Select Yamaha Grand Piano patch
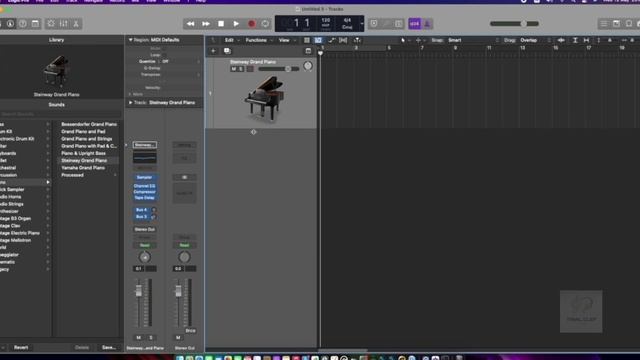Screen dimensions: 640x360 pyautogui.click(x=83, y=168)
